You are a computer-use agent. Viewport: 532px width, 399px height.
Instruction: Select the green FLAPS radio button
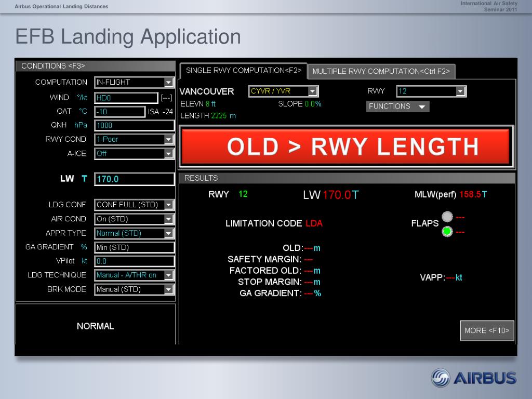[x=447, y=231]
